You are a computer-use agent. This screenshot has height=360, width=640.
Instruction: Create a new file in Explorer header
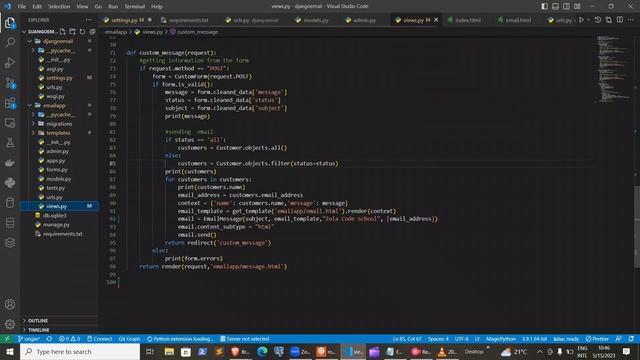coord(62,31)
